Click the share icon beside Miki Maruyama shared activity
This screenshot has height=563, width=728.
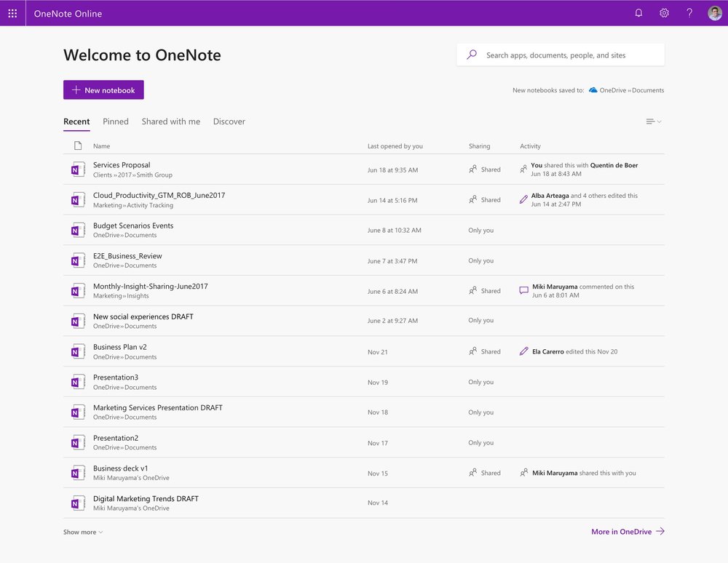tap(523, 473)
